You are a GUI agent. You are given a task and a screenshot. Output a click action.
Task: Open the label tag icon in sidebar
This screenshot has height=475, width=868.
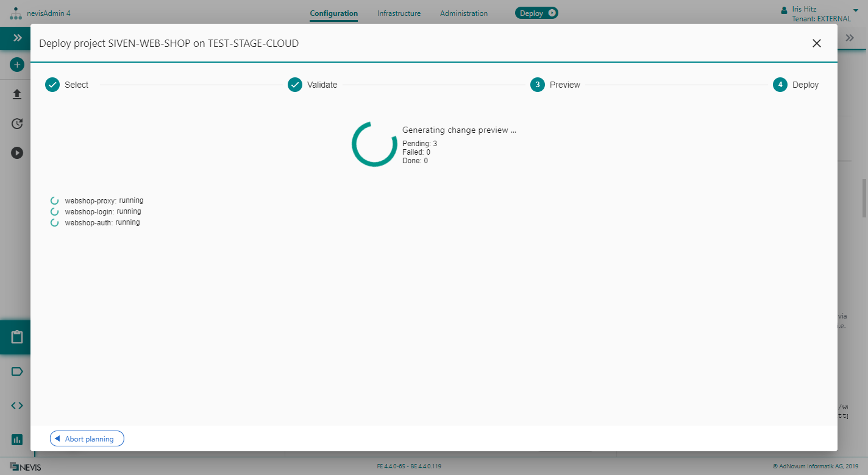click(x=17, y=371)
